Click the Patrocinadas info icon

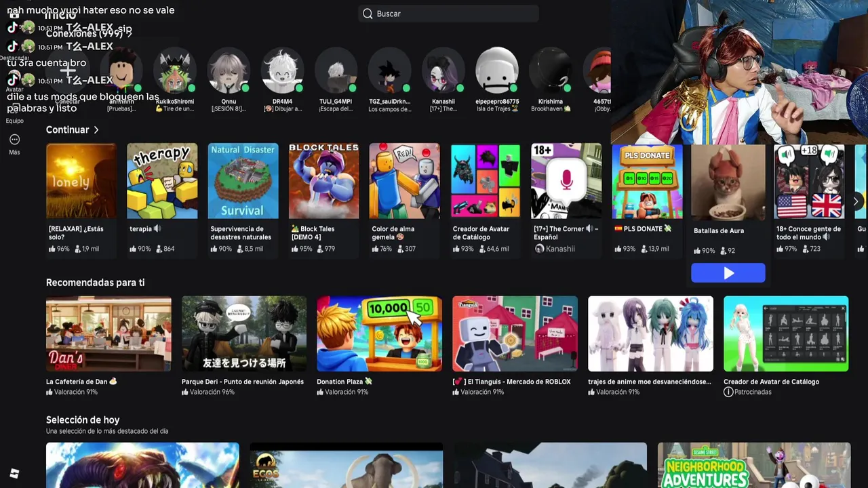click(x=728, y=392)
